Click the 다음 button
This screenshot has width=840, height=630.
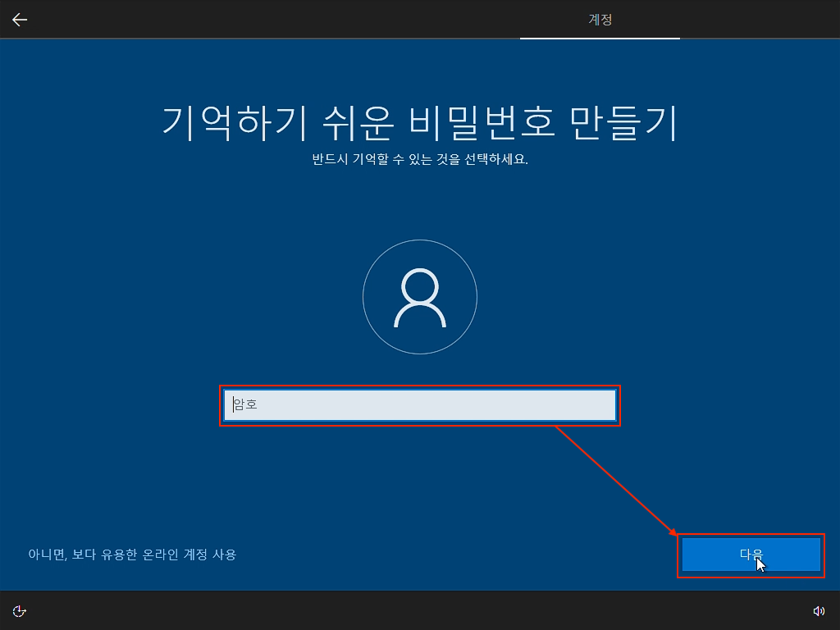[x=751, y=555]
